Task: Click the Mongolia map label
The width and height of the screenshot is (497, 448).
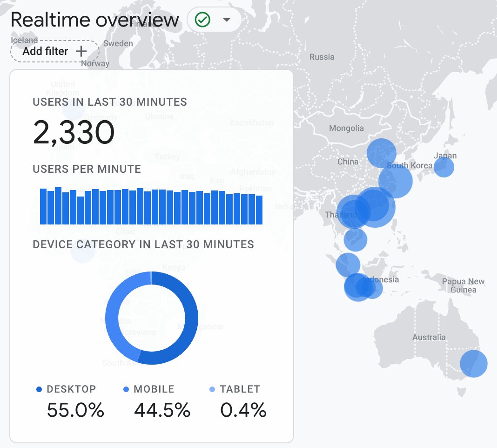Action: pos(346,129)
